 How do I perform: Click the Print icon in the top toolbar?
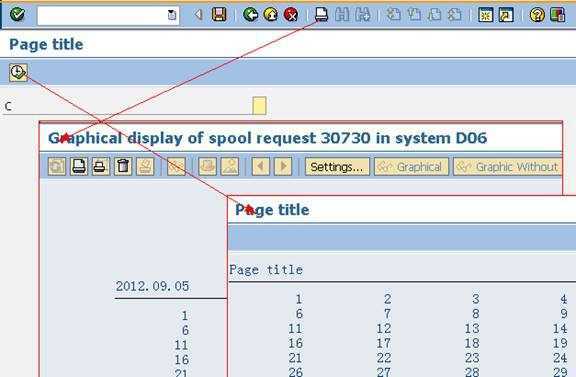321,15
